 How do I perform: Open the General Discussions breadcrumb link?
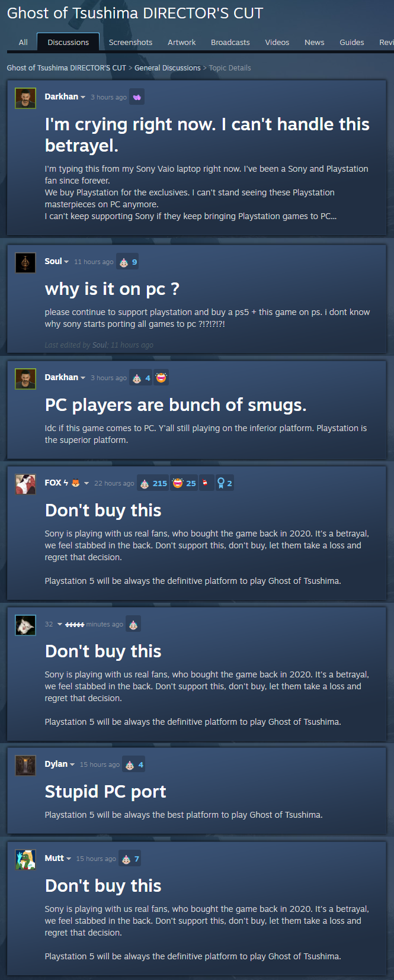pyautogui.click(x=168, y=68)
